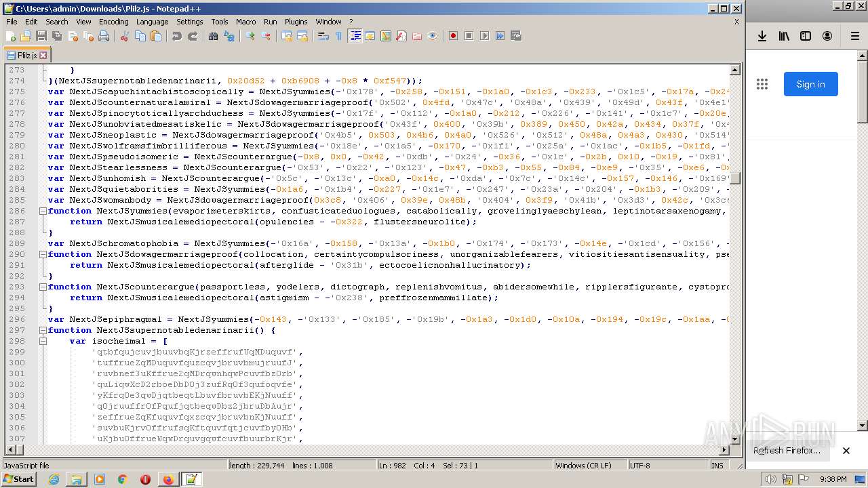Collapse the NextJSyummies function fold on line 286

[43, 211]
